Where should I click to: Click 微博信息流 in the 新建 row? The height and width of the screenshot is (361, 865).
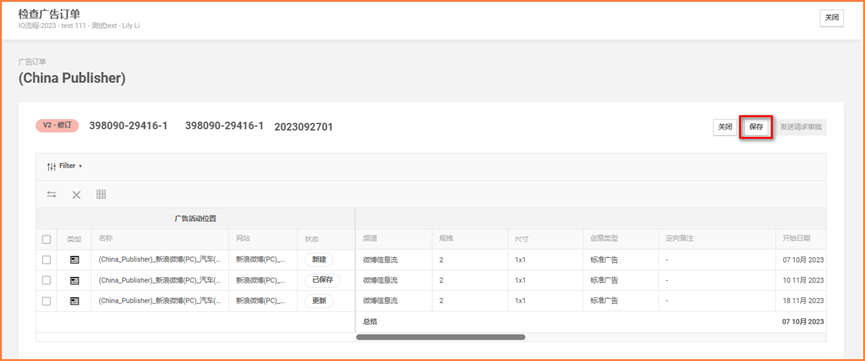pyautogui.click(x=381, y=259)
